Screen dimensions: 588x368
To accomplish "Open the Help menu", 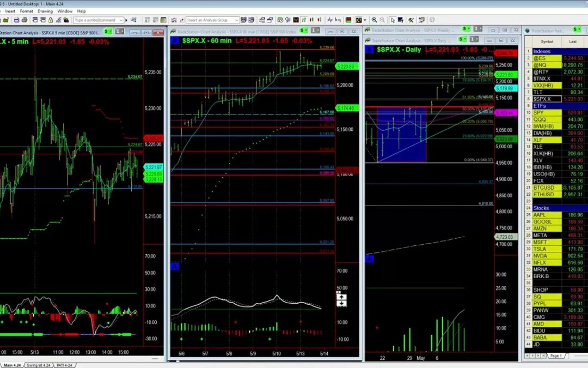I will pyautogui.click(x=81, y=11).
